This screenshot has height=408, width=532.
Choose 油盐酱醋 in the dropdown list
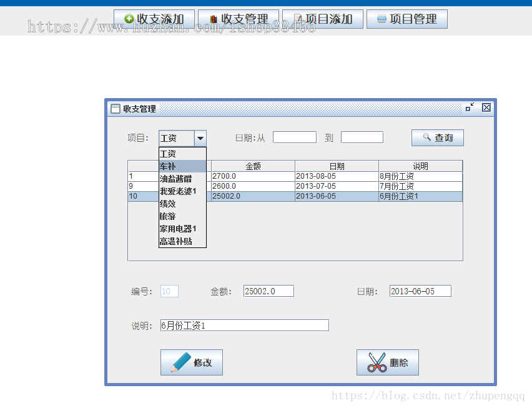click(182, 179)
